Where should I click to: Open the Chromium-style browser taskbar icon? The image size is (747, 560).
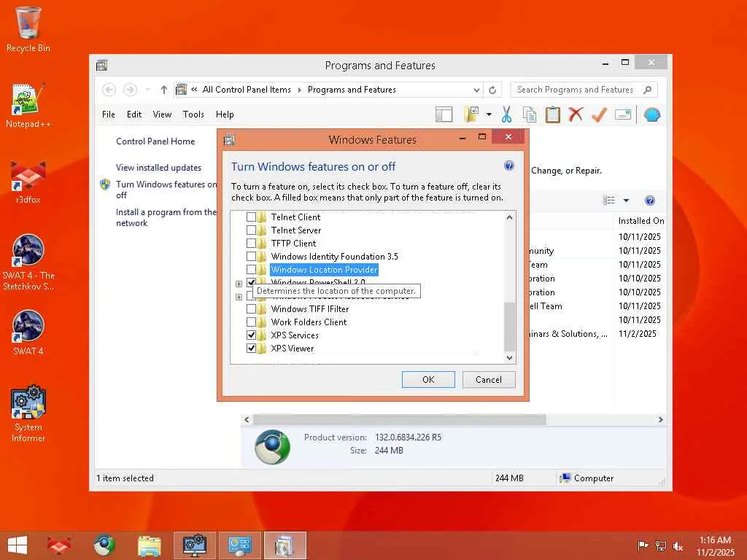[104, 545]
